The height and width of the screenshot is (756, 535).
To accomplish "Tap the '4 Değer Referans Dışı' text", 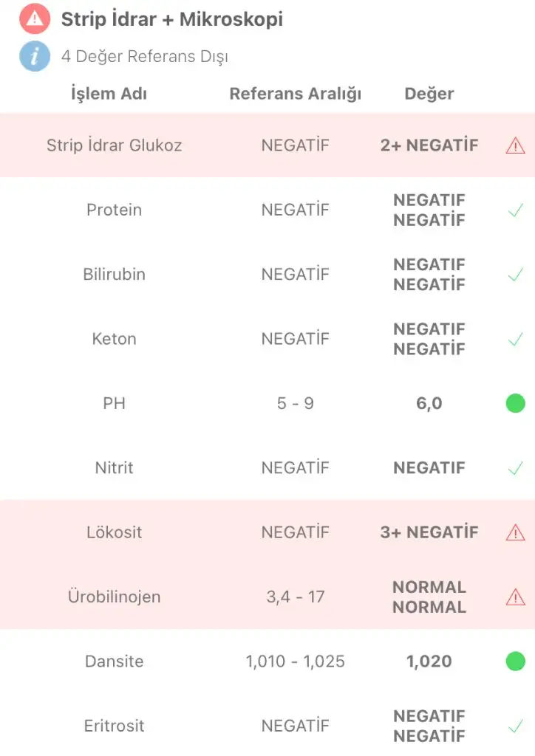I will point(145,56).
